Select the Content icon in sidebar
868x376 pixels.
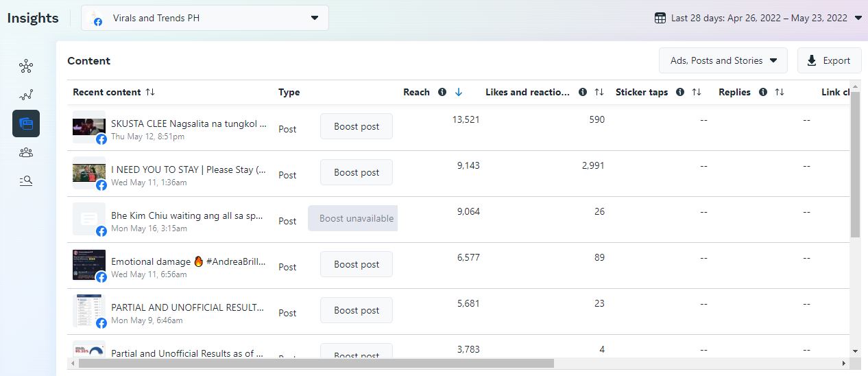[x=26, y=124]
